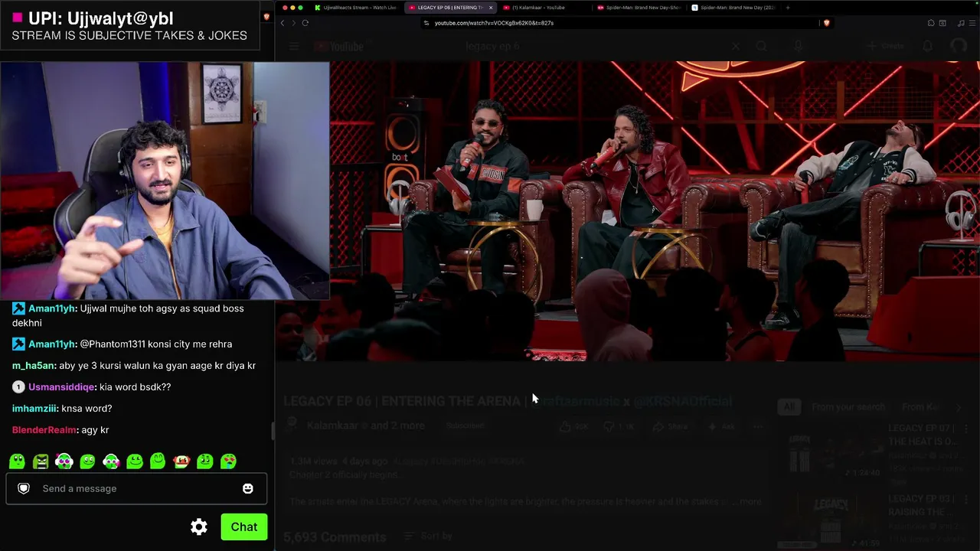Insert the first plain green blob emote

[18, 461]
